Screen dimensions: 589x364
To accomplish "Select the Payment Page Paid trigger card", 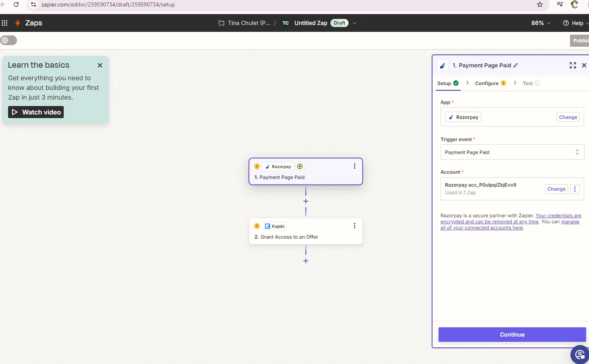I will 306,172.
